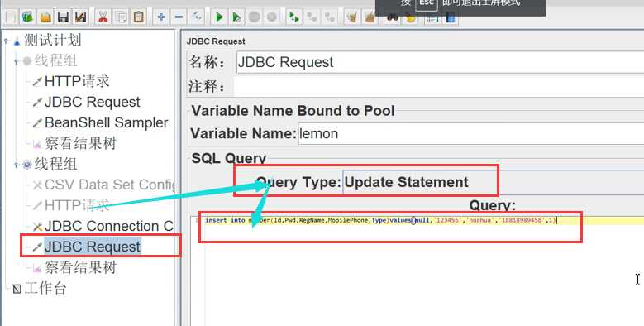Click inside the SQL insert query line
This screenshot has width=644, height=326.
click(x=381, y=220)
